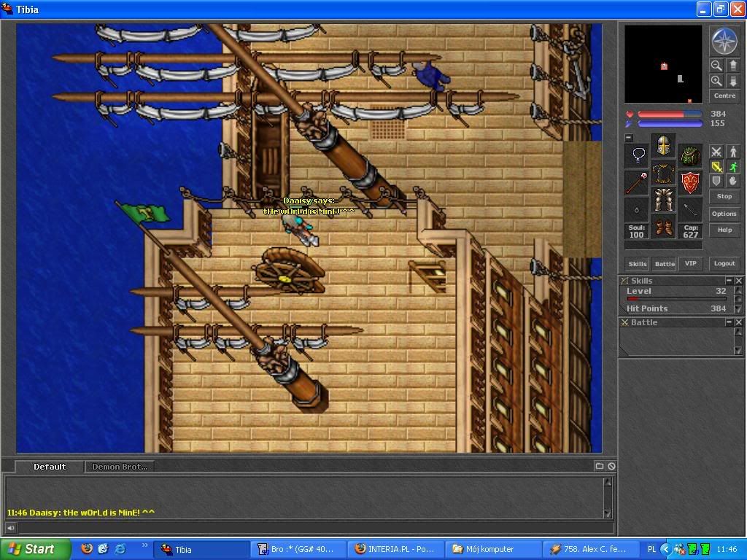This screenshot has height=560, width=747.
Task: Click the boots equipment slot
Action: click(x=664, y=227)
